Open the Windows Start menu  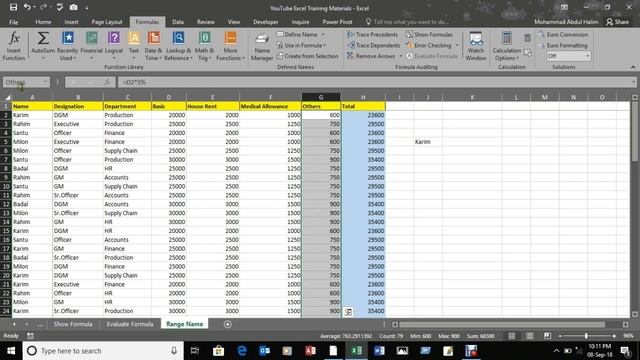click(11, 351)
